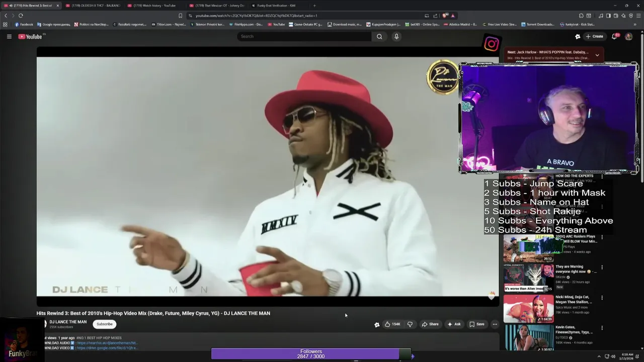Open the FileHippo bookmark
This screenshot has width=644, height=362.
246,24
